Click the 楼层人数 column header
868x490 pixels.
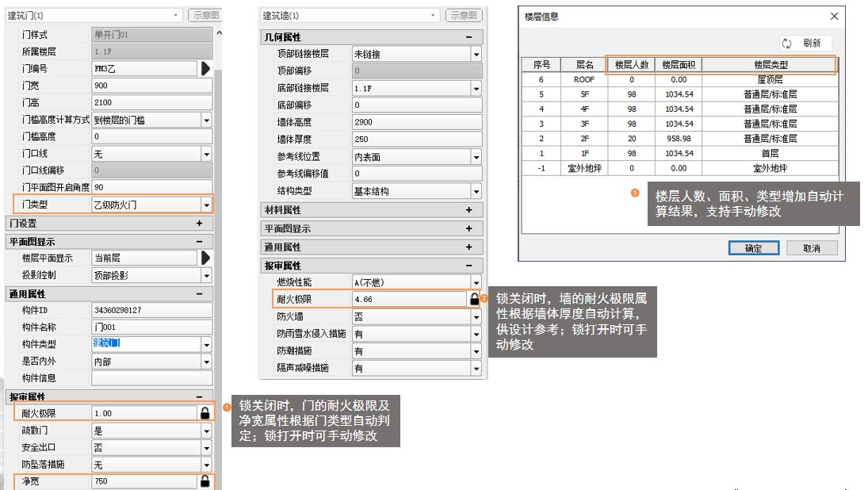coord(631,65)
